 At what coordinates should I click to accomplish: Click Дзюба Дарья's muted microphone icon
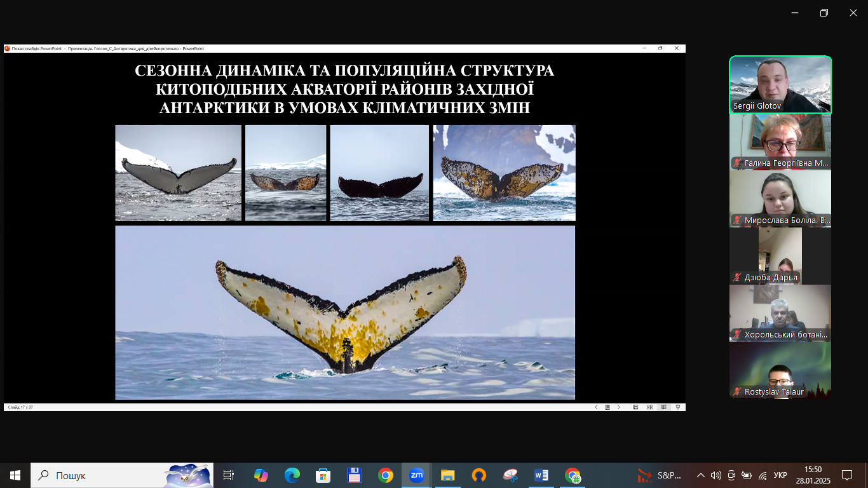coord(737,278)
